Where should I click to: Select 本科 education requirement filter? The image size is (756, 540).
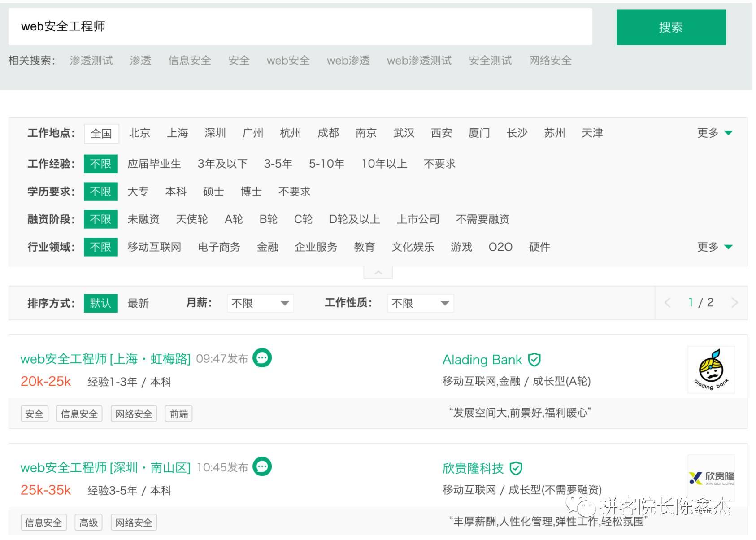(176, 192)
